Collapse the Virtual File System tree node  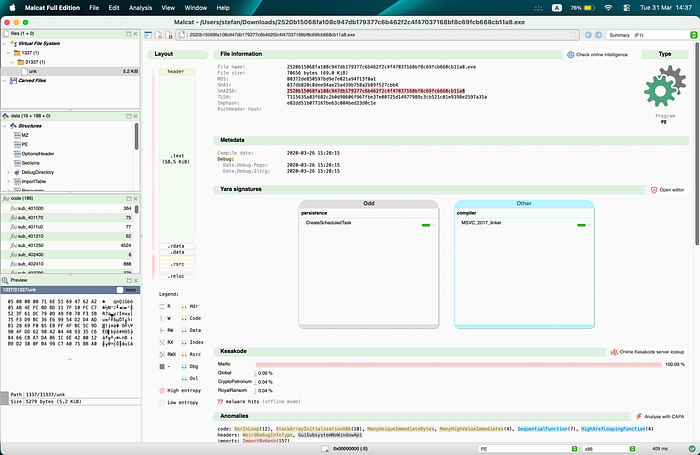[x=5, y=43]
